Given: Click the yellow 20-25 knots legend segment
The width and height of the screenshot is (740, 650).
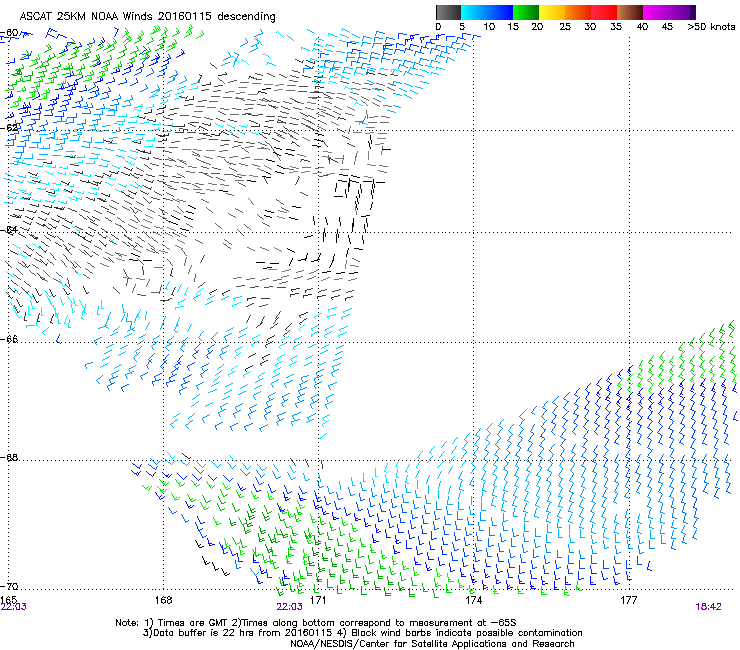Looking at the screenshot, I should pos(552,12).
